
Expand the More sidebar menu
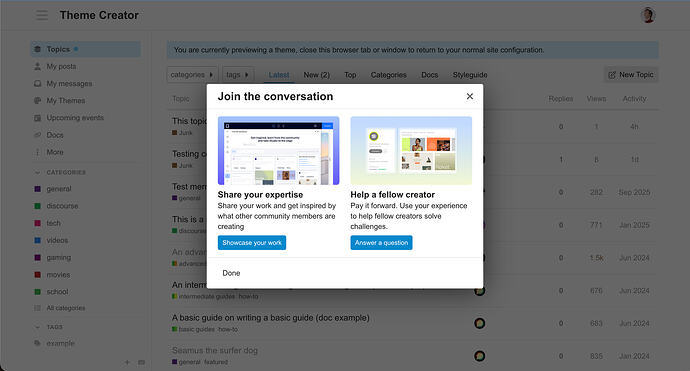click(55, 152)
